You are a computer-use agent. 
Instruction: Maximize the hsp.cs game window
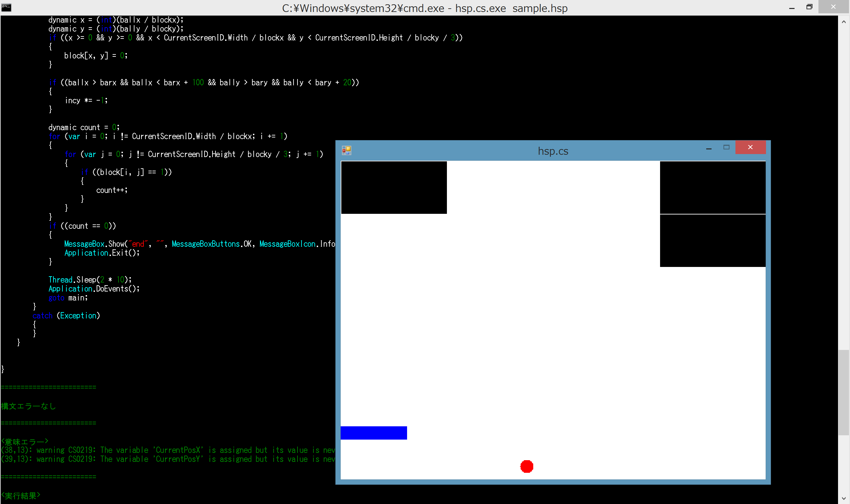(x=726, y=147)
